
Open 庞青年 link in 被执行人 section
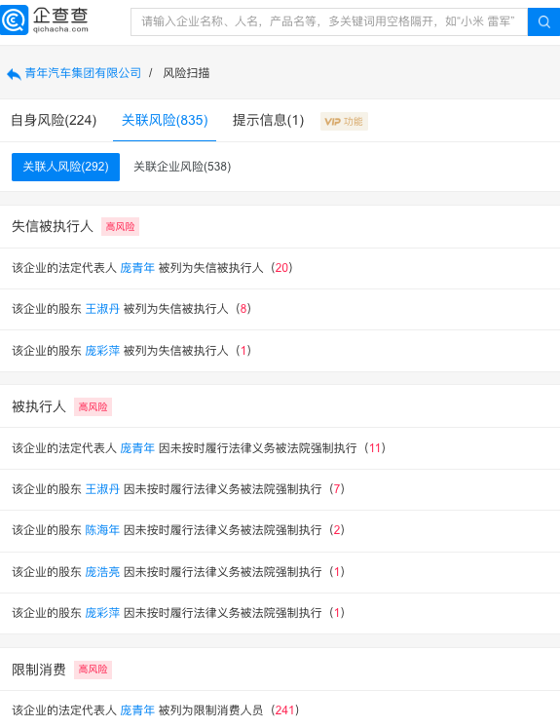tap(137, 448)
